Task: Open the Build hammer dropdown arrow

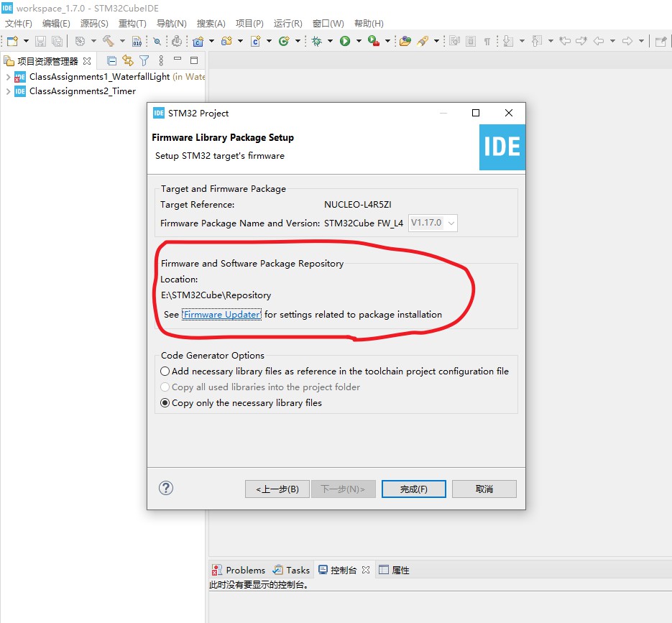Action: 122,41
